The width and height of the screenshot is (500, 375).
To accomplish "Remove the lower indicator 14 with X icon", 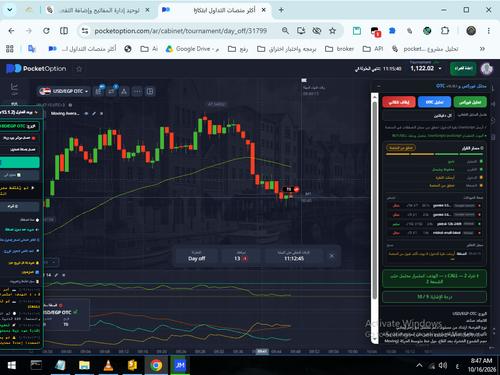I will (63, 275).
